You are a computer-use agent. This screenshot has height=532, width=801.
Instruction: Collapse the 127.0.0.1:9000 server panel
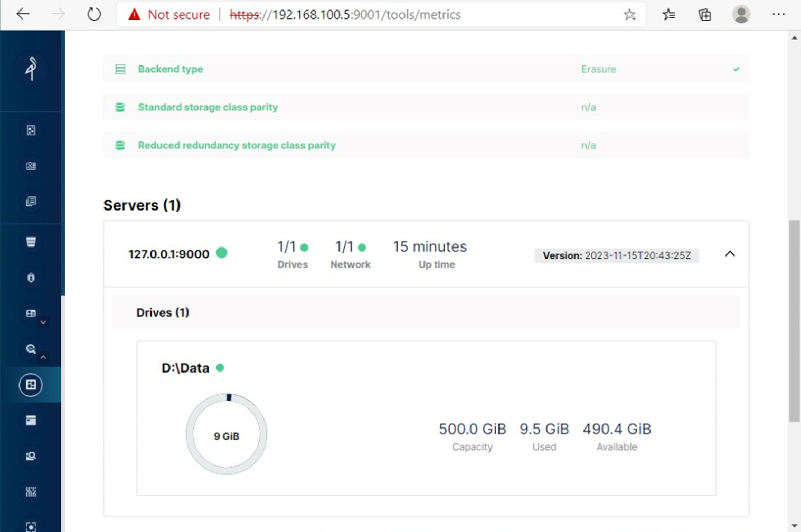pos(730,254)
